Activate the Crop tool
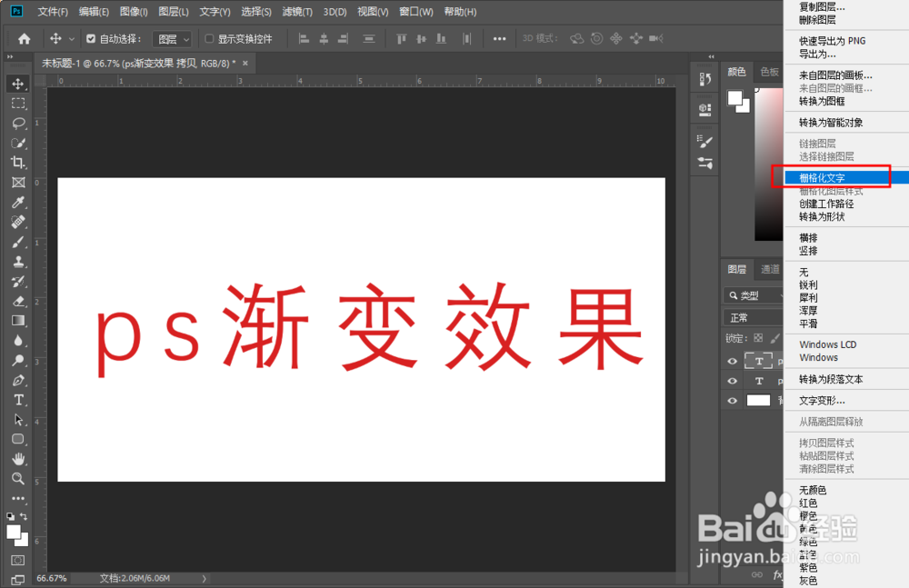This screenshot has height=588, width=909. click(18, 160)
